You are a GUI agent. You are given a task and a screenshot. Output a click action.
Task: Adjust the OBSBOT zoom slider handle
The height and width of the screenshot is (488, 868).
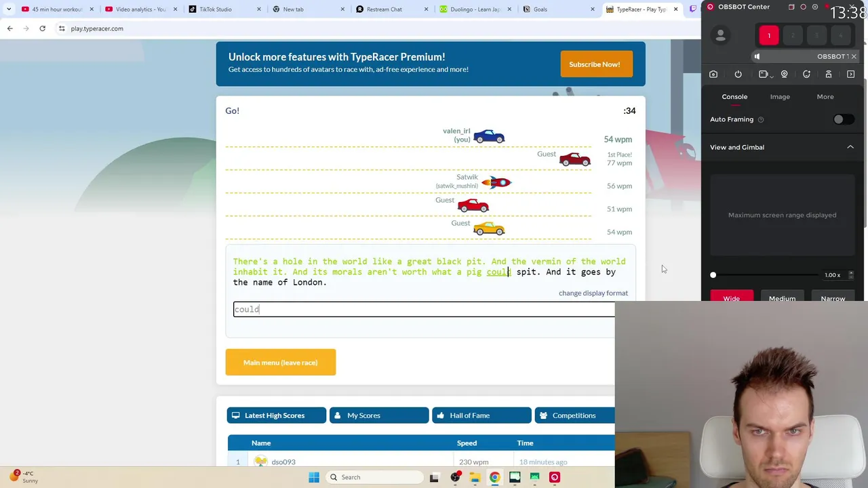click(x=713, y=275)
